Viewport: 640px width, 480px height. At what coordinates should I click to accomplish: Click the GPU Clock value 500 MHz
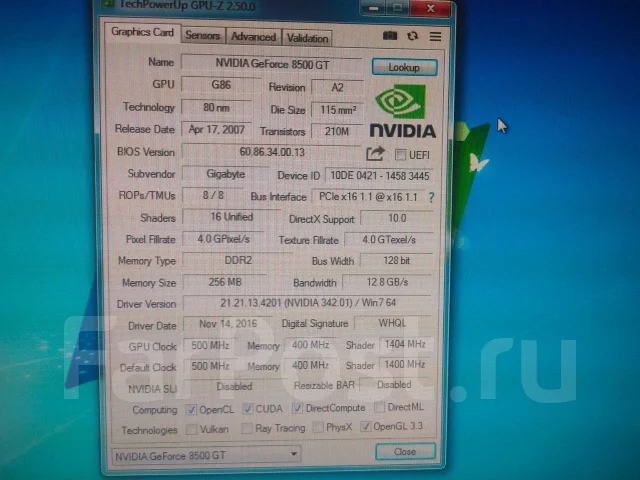click(x=210, y=346)
